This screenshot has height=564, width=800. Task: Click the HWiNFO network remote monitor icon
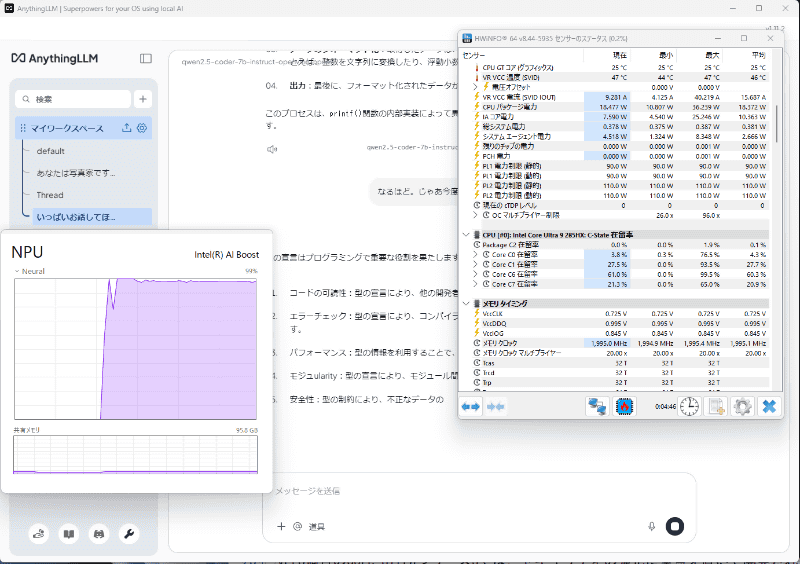pos(597,407)
